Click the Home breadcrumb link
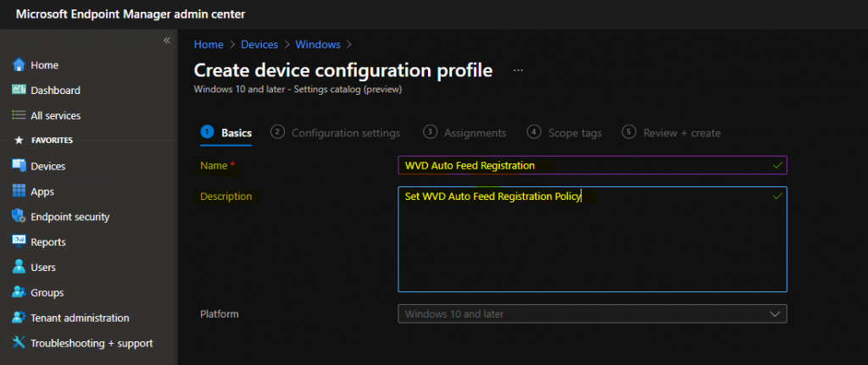Screen dimensions: 868x365 pos(209,45)
